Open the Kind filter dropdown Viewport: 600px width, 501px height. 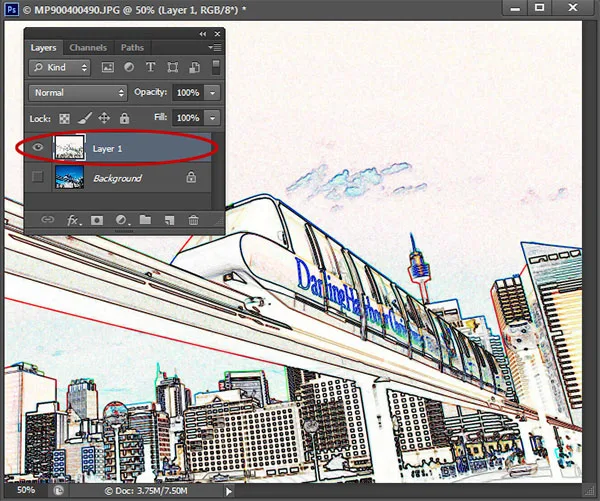(x=59, y=68)
